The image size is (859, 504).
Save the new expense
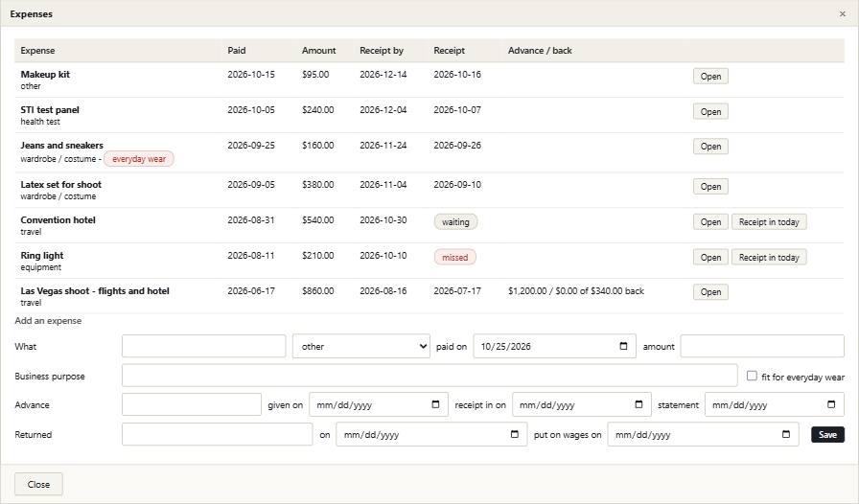coord(827,434)
